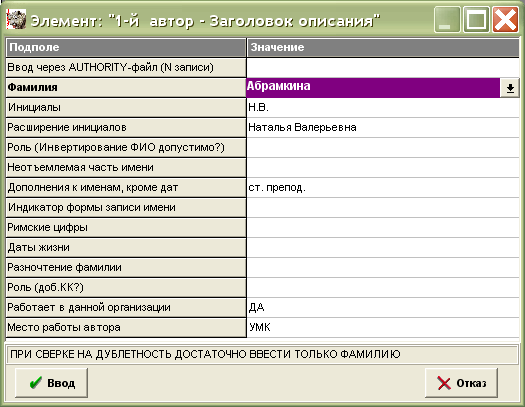Maximize the Элемент dialog window
The image size is (525, 407).
coord(476,19)
